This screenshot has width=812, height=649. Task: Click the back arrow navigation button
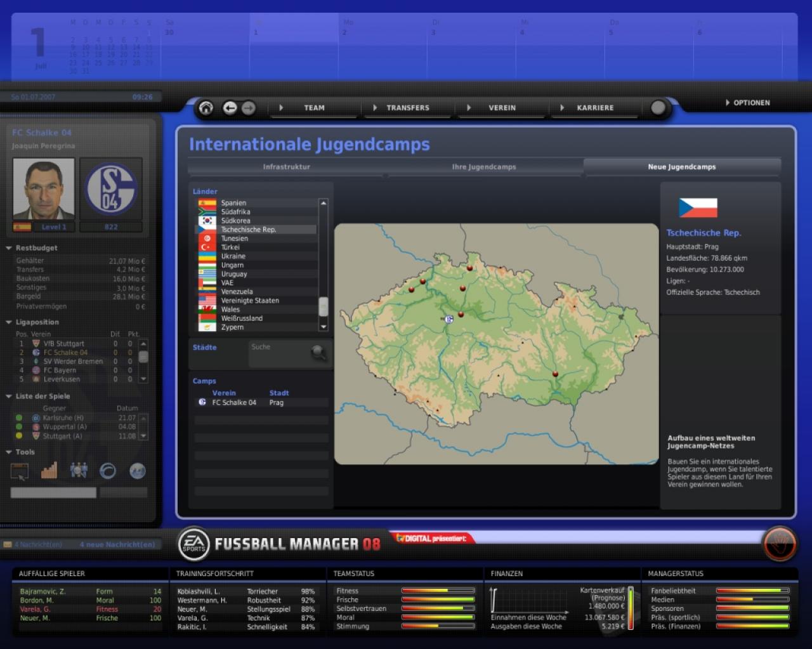click(x=230, y=108)
